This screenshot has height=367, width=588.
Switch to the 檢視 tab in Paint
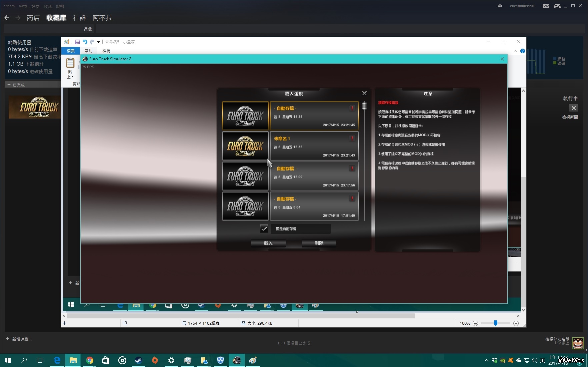pyautogui.click(x=106, y=51)
